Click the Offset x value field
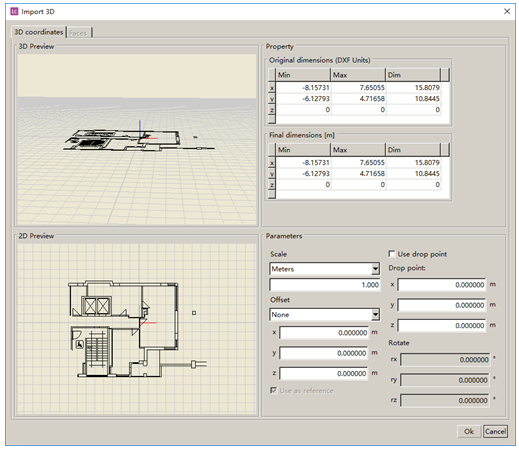519x451 pixels. [x=324, y=332]
